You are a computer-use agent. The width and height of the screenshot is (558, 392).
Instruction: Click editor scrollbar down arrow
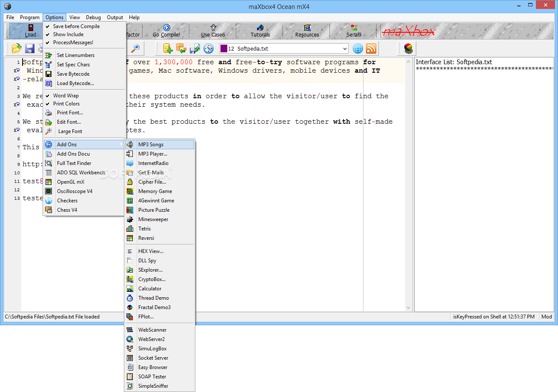[409, 308]
